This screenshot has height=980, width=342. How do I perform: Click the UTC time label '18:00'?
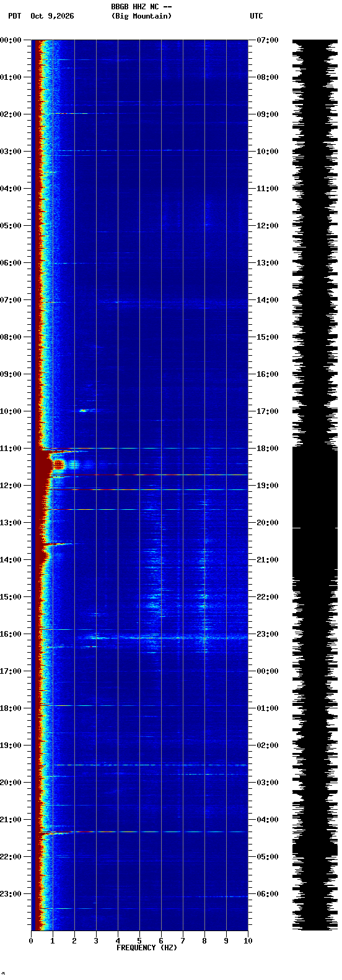click(268, 449)
